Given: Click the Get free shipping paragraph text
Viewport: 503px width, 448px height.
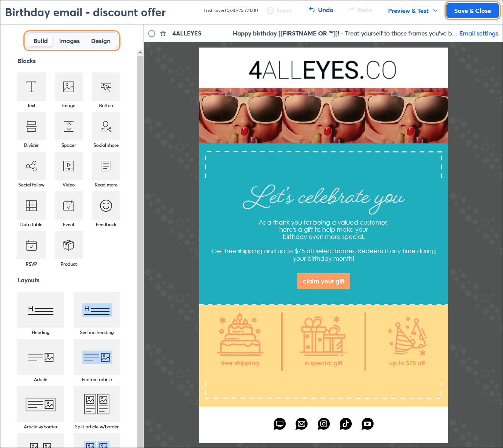Looking at the screenshot, I should (324, 255).
